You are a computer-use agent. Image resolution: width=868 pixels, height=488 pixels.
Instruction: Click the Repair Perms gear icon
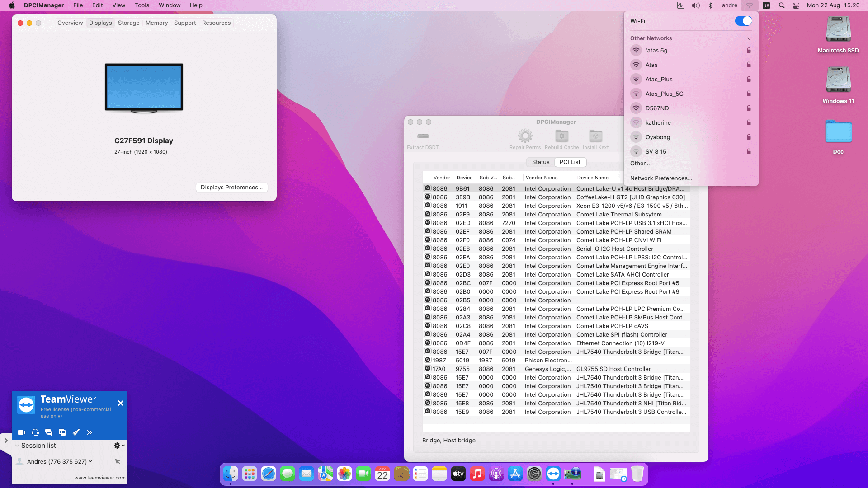click(x=525, y=136)
